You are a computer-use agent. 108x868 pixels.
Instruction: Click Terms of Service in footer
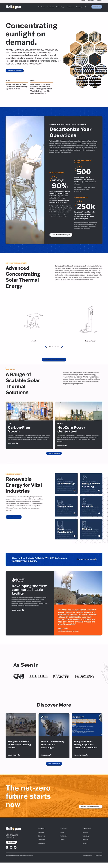(88, 855)
